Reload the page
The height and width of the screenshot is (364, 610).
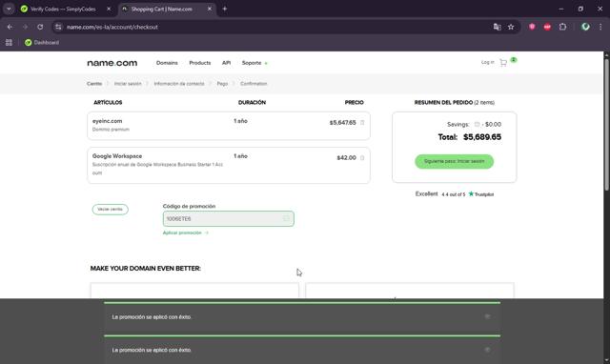coord(40,27)
